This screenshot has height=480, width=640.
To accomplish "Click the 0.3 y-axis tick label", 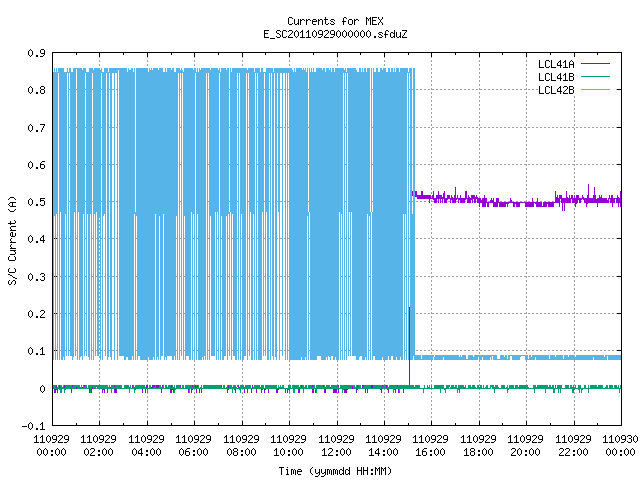I will pyautogui.click(x=37, y=277).
